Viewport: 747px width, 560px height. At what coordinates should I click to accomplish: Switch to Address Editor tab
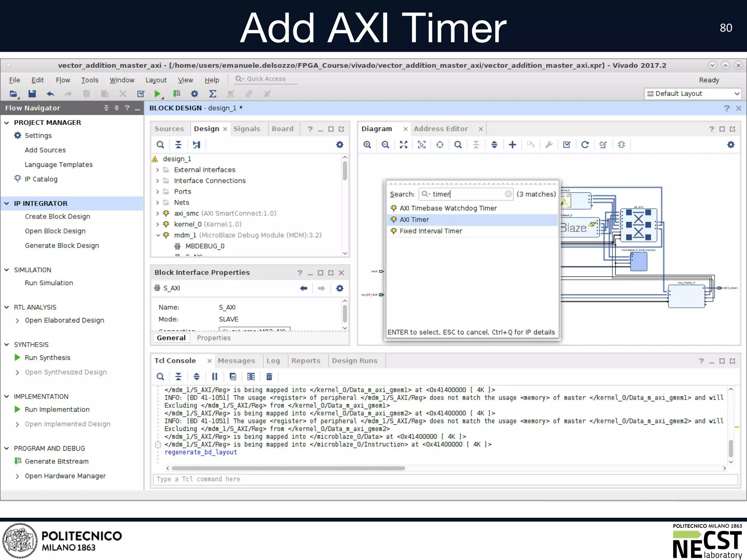[441, 129]
